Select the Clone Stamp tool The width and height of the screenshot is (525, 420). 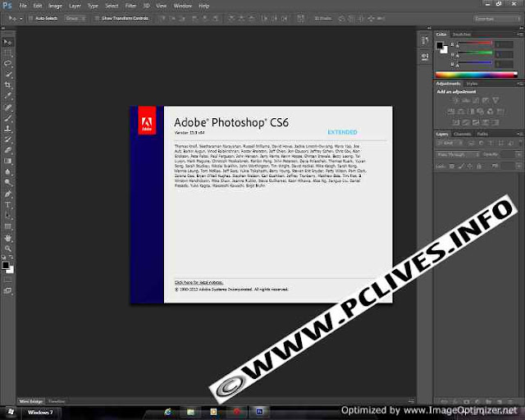[x=7, y=129]
